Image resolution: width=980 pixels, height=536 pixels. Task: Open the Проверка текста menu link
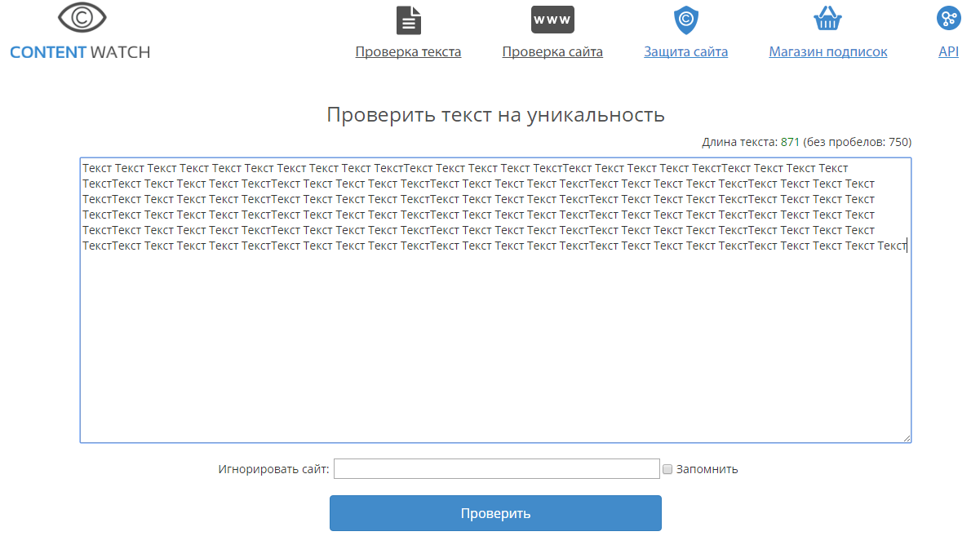point(408,52)
